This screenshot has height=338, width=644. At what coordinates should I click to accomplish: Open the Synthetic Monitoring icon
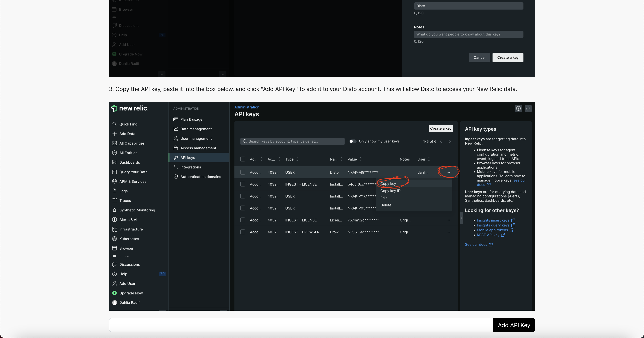114,210
